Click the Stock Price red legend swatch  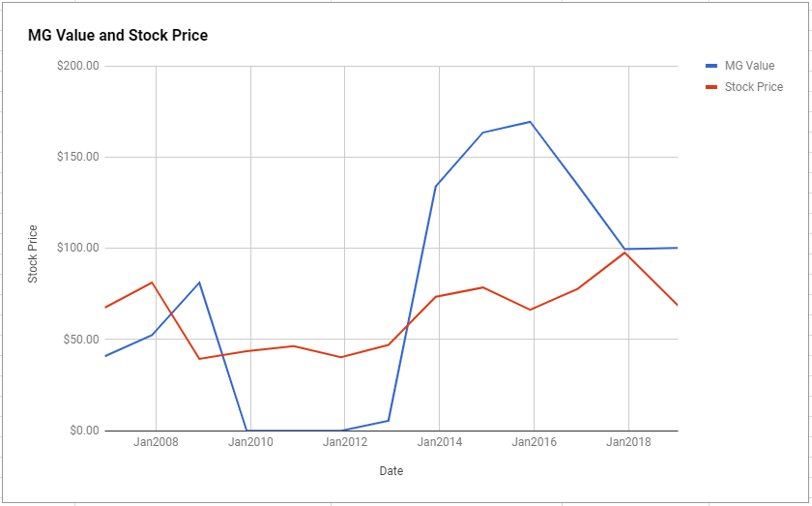pyautogui.click(x=711, y=87)
